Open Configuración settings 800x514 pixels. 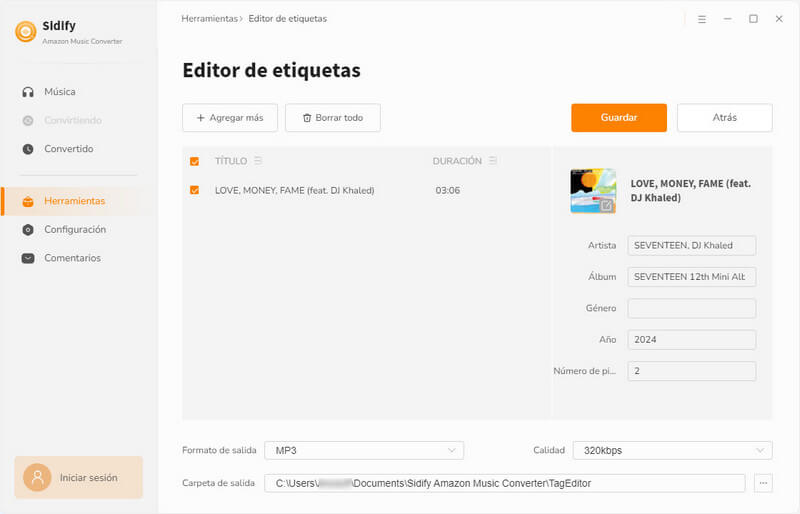(64, 230)
